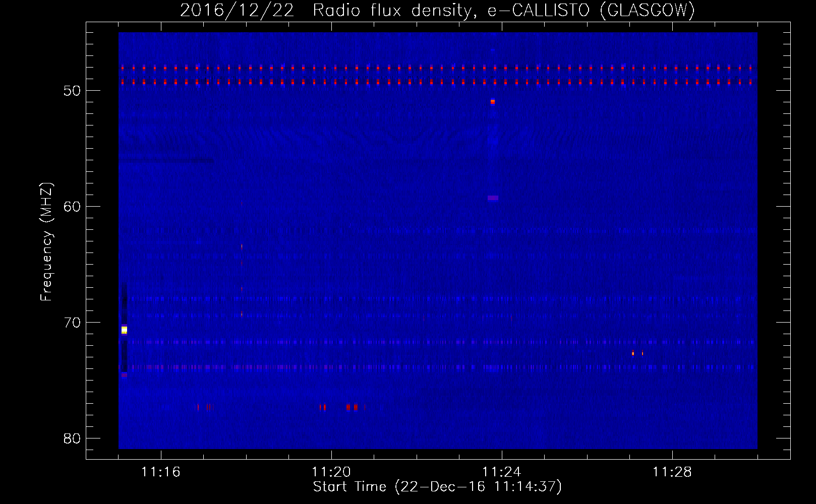Screen dimensions: 816x504
Task: Click the orange spot near 51 MHz at 11:24
Action: pos(493,102)
